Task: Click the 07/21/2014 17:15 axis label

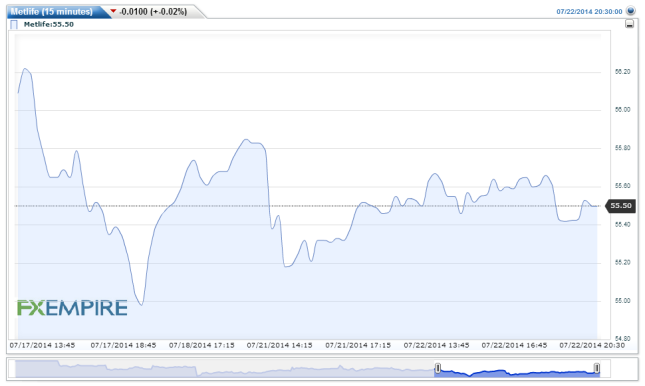Action: pyautogui.click(x=358, y=345)
